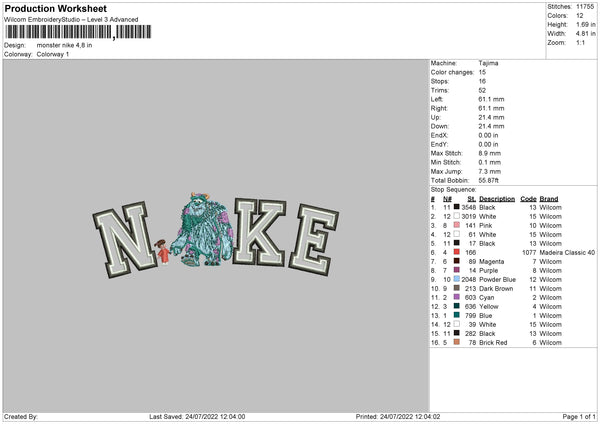Image resolution: width=600 pixels, height=424 pixels.
Task: Select the Height value 1.69 in
Action: click(585, 24)
